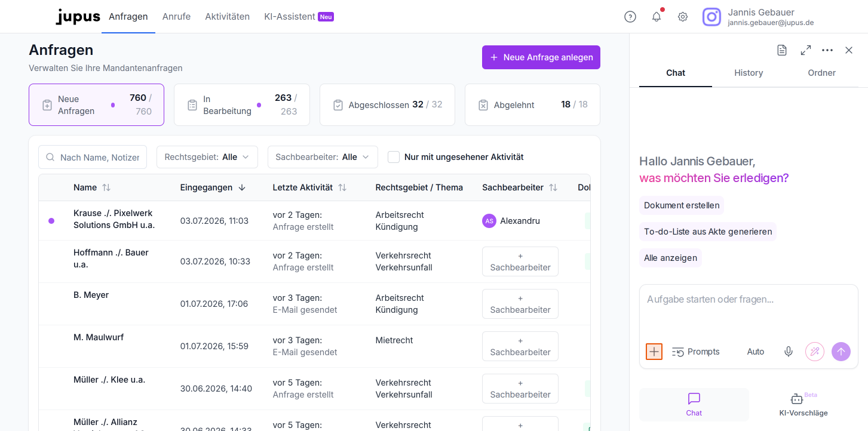Go to the Anfragen nav tab

(128, 17)
